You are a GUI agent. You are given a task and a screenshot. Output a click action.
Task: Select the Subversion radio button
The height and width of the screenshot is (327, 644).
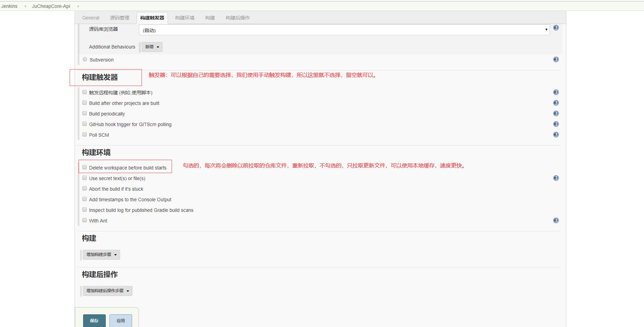[x=85, y=59]
